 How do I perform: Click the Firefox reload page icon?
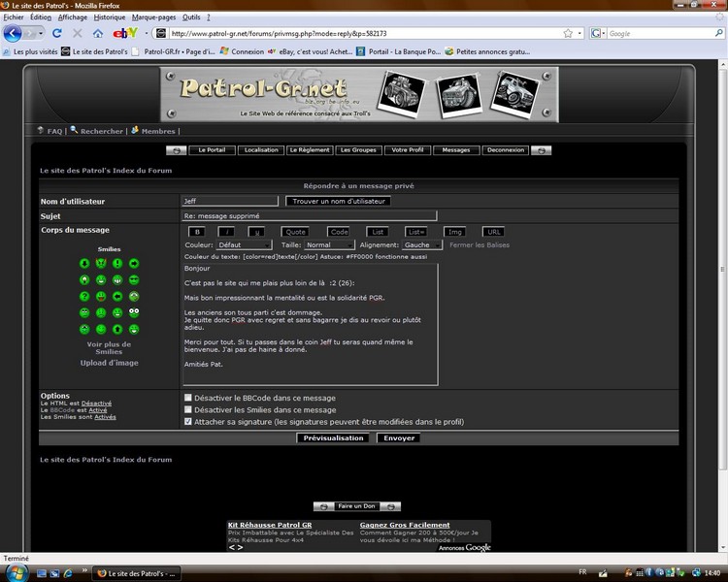point(57,33)
